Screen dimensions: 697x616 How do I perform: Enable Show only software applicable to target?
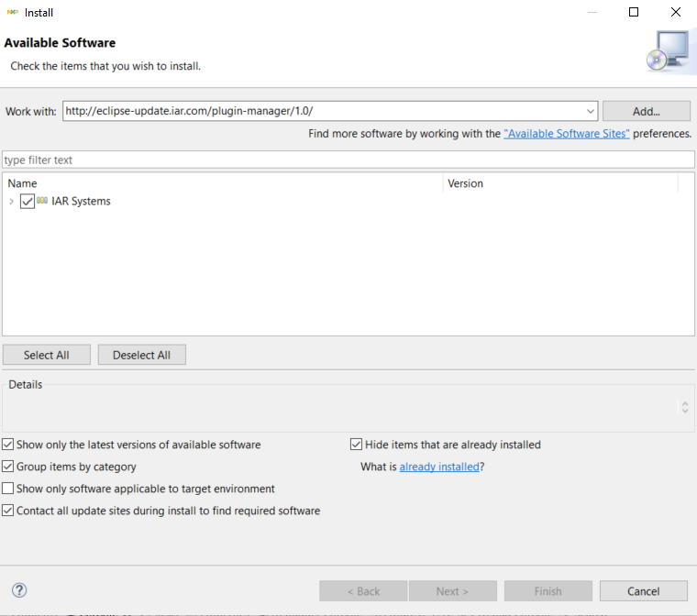point(8,489)
